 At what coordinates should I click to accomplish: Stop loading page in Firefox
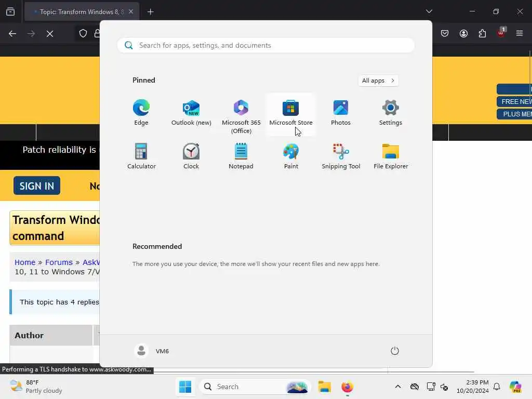(50, 34)
